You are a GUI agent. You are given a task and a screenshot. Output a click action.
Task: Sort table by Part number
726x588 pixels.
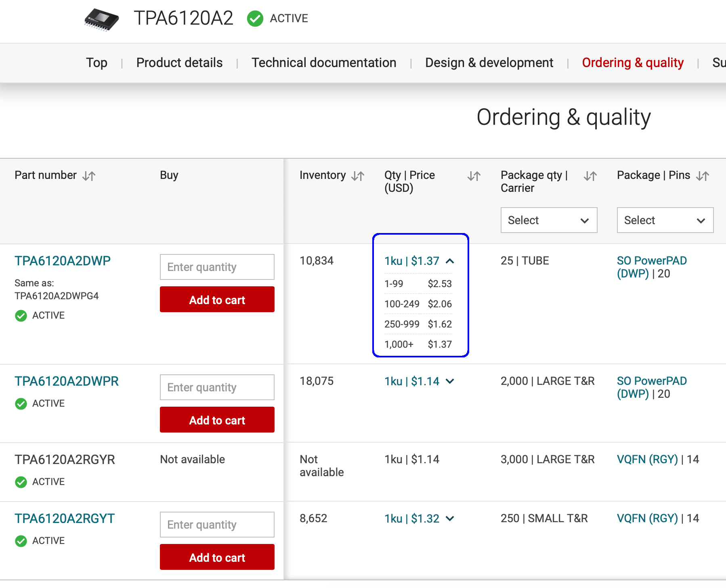[89, 176]
